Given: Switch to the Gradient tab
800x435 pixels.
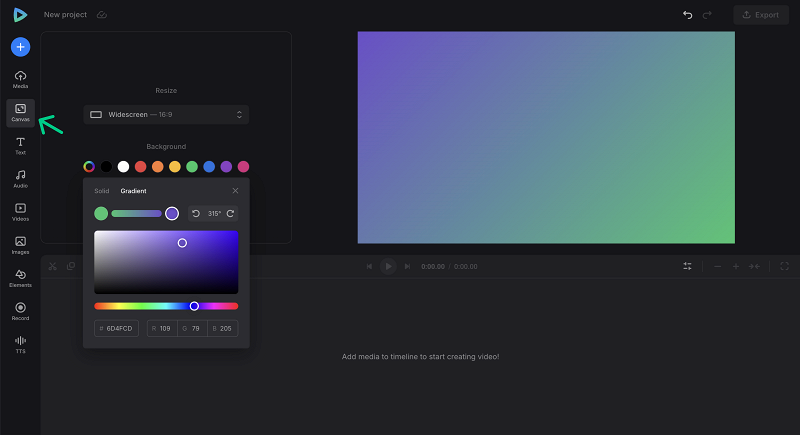Looking at the screenshot, I should (133, 191).
